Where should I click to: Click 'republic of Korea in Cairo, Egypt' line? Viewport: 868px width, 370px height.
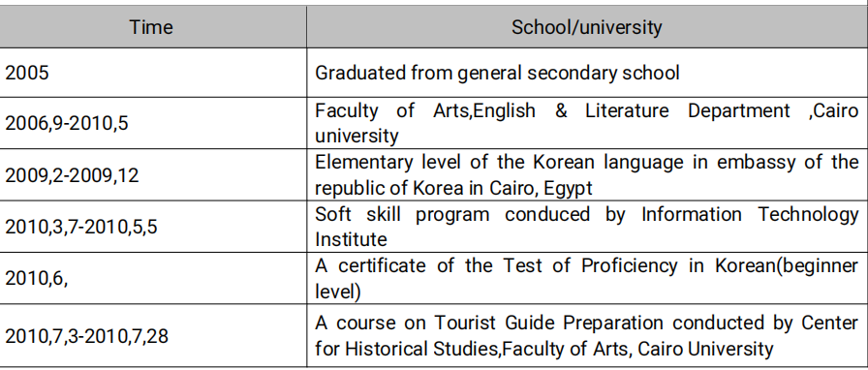pyautogui.click(x=453, y=188)
